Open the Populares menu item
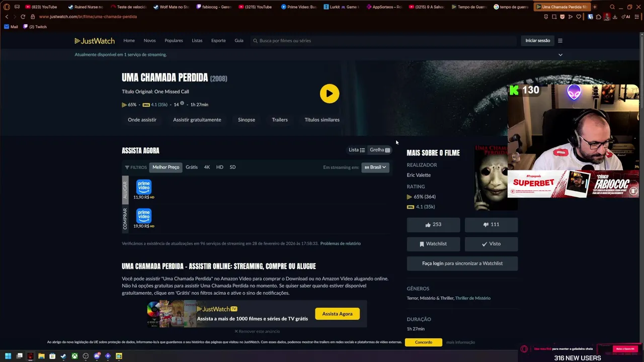Screen dimensions: 644x362 (174, 41)
